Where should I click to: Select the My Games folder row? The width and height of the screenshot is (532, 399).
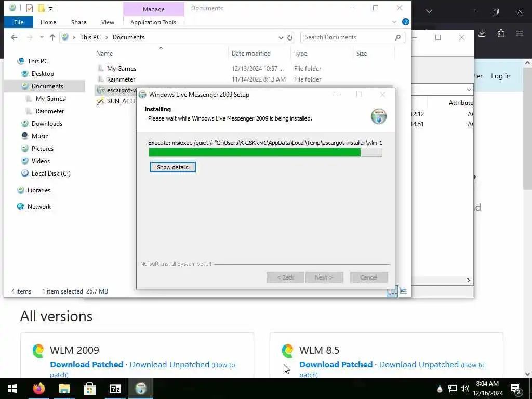(244, 69)
